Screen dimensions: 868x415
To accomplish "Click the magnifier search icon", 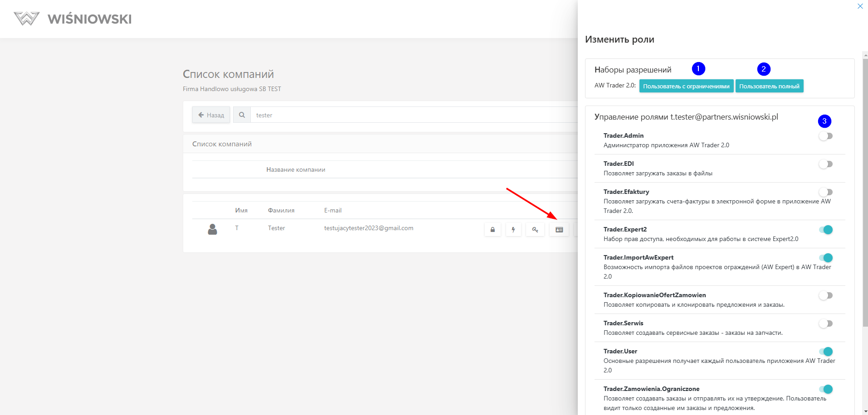I will point(242,115).
